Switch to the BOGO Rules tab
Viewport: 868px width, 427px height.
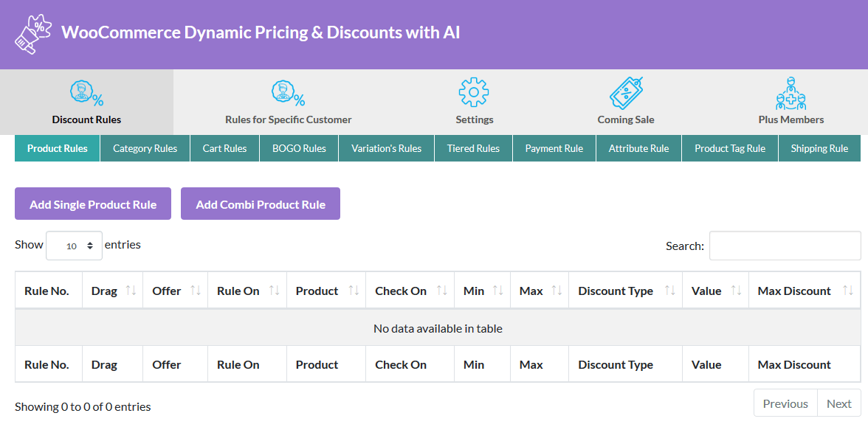pos(299,148)
